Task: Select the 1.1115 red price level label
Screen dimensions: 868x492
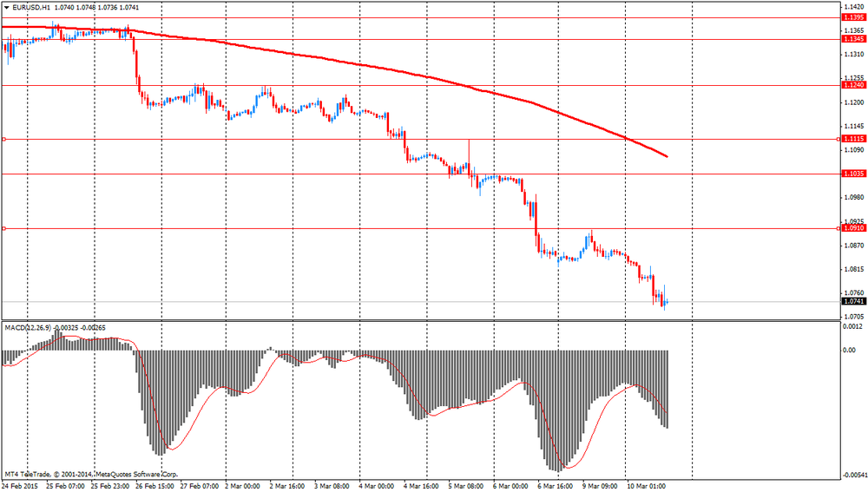Action: (853, 140)
